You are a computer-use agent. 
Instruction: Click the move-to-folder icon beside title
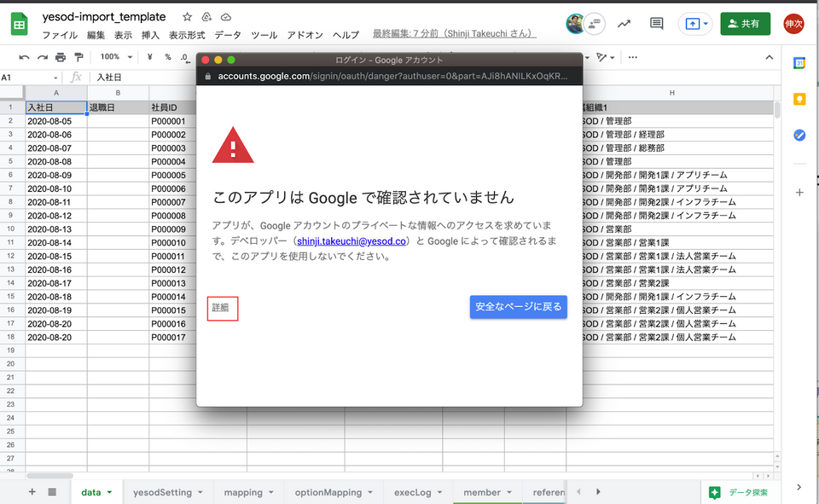pyautogui.click(x=206, y=17)
